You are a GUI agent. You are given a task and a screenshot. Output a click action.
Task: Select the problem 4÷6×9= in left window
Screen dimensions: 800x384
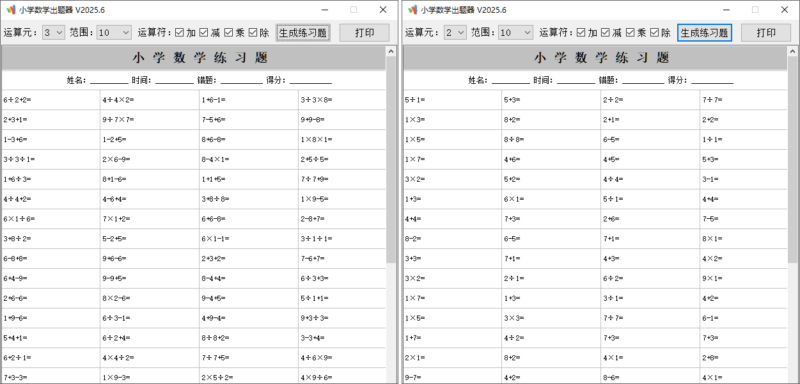click(x=316, y=357)
